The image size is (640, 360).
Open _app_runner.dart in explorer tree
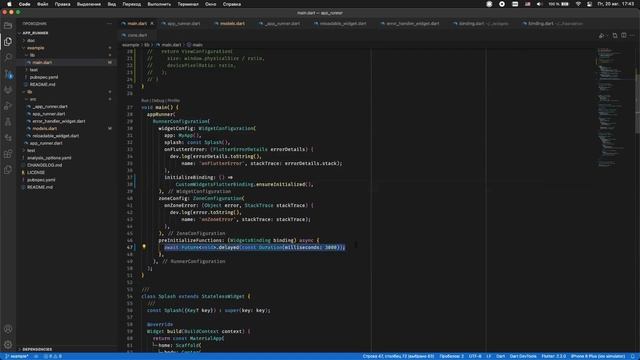coord(50,107)
